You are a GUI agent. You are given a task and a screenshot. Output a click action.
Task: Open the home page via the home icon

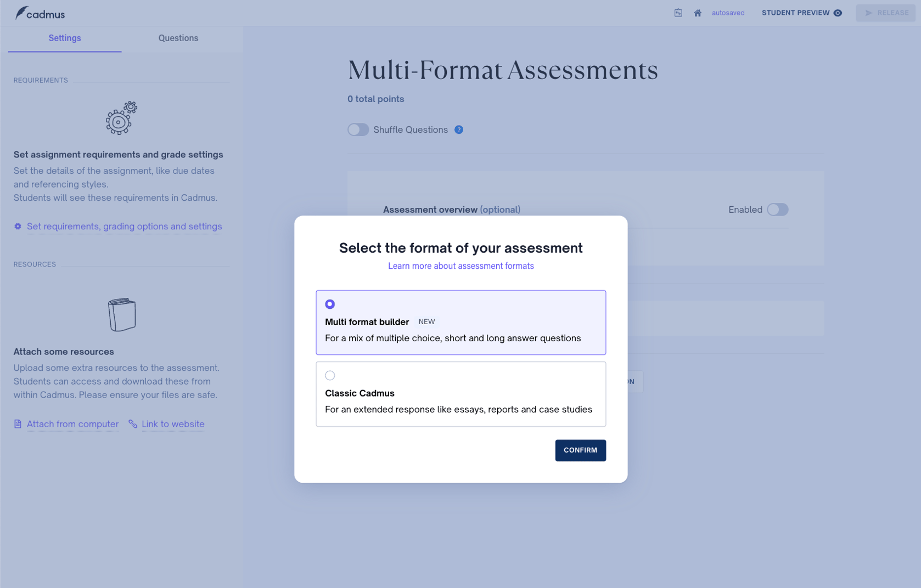click(x=698, y=12)
